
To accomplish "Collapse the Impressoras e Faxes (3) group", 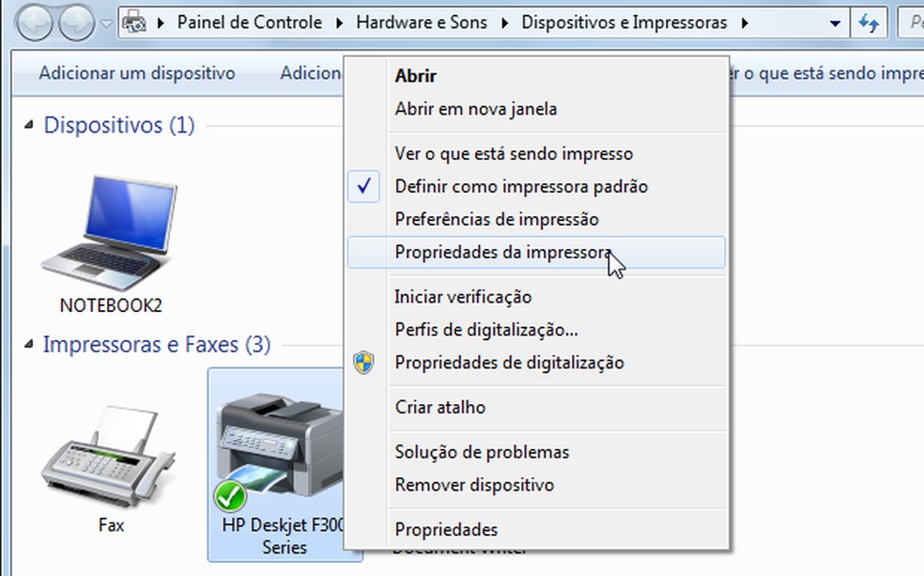I will click(29, 345).
